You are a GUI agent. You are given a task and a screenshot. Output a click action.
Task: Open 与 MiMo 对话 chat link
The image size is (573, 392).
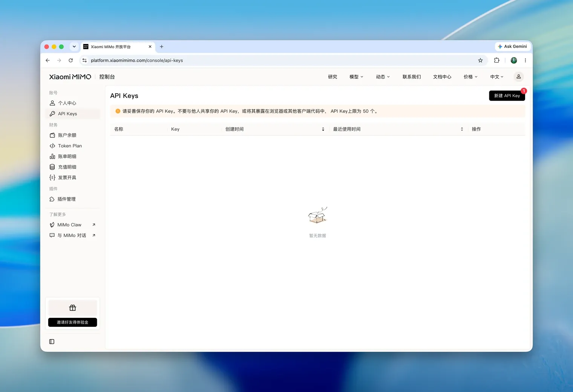pyautogui.click(x=72, y=235)
